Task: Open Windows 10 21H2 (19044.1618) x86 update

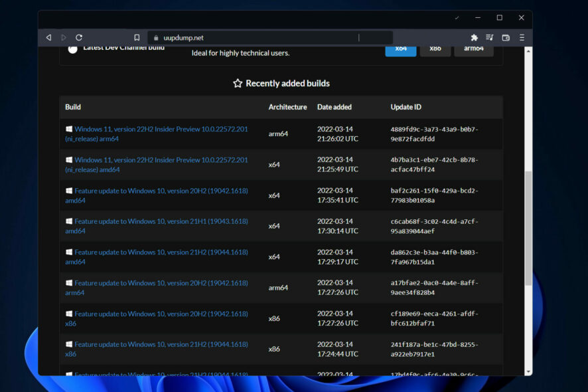Action: [x=157, y=349]
